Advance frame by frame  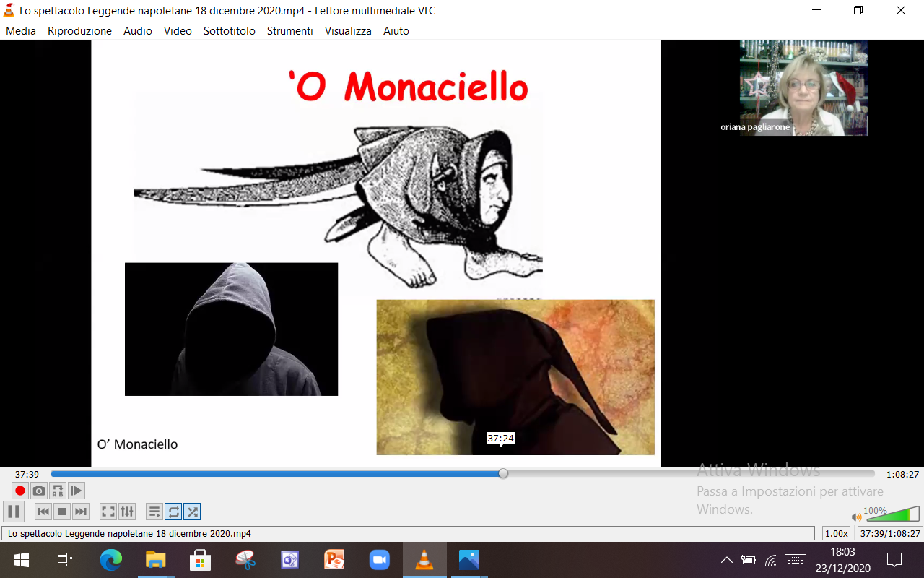pyautogui.click(x=77, y=491)
